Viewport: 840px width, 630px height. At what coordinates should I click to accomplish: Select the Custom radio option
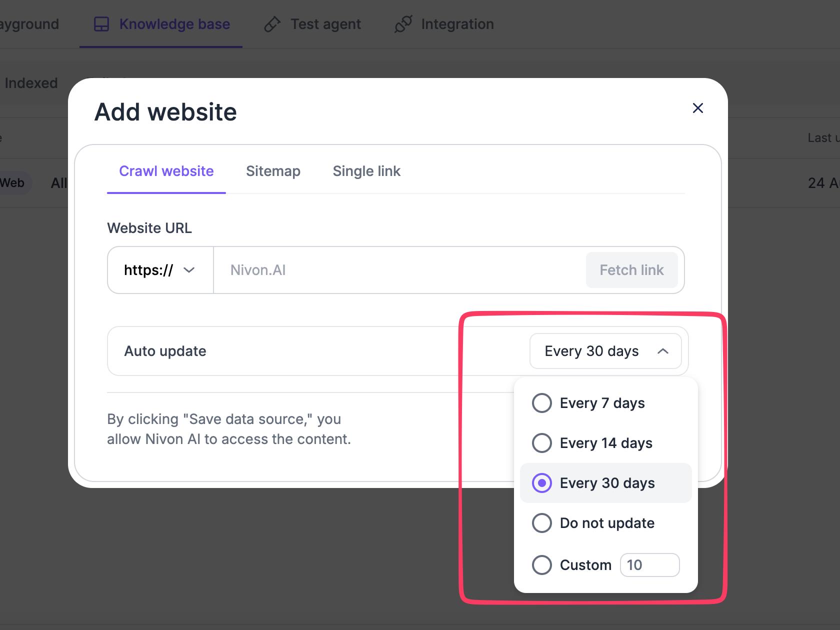542,565
